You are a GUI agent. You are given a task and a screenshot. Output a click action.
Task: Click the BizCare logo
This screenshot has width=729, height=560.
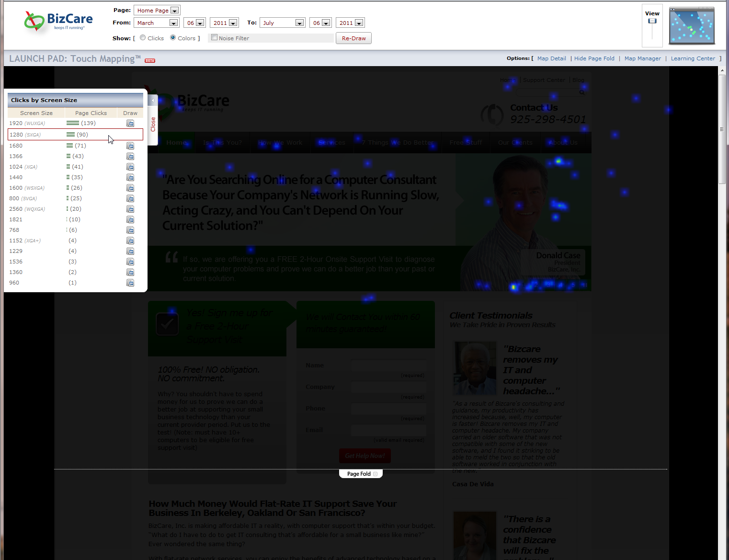[58, 21]
